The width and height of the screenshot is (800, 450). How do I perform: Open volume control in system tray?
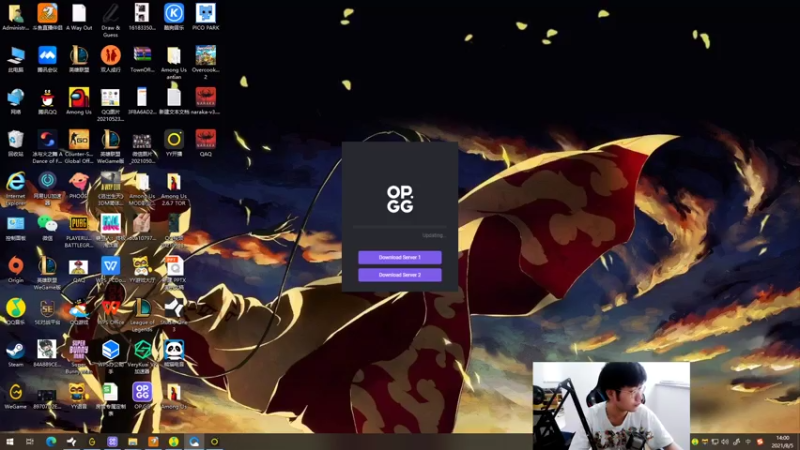coord(725,442)
